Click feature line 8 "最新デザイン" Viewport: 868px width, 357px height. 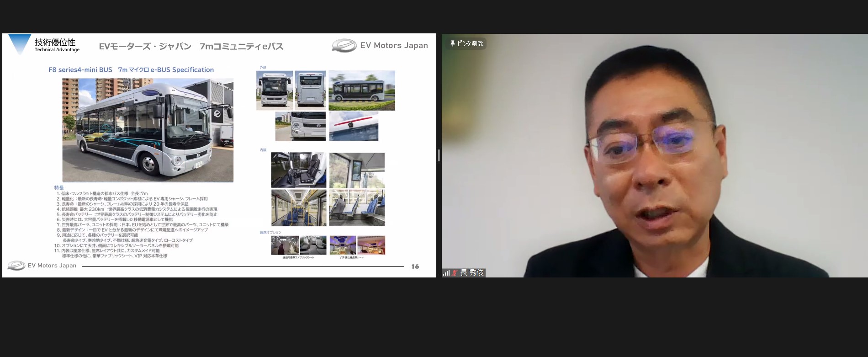pyautogui.click(x=132, y=230)
